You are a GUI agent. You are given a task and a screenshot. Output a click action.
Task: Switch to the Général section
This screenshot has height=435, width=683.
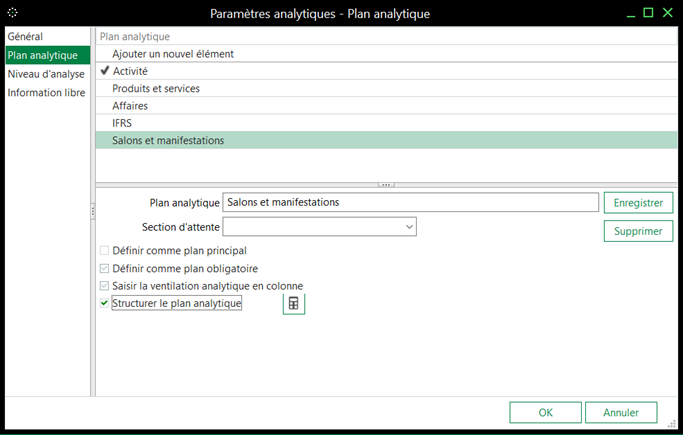click(x=25, y=37)
